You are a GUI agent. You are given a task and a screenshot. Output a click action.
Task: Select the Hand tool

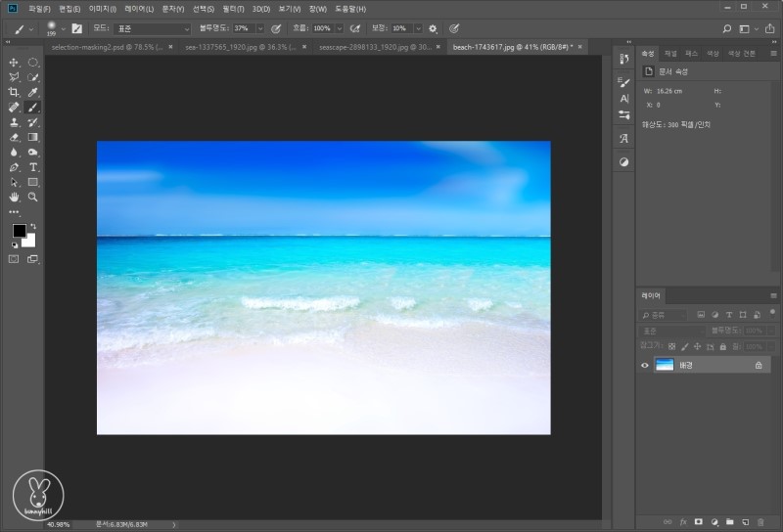pos(14,197)
